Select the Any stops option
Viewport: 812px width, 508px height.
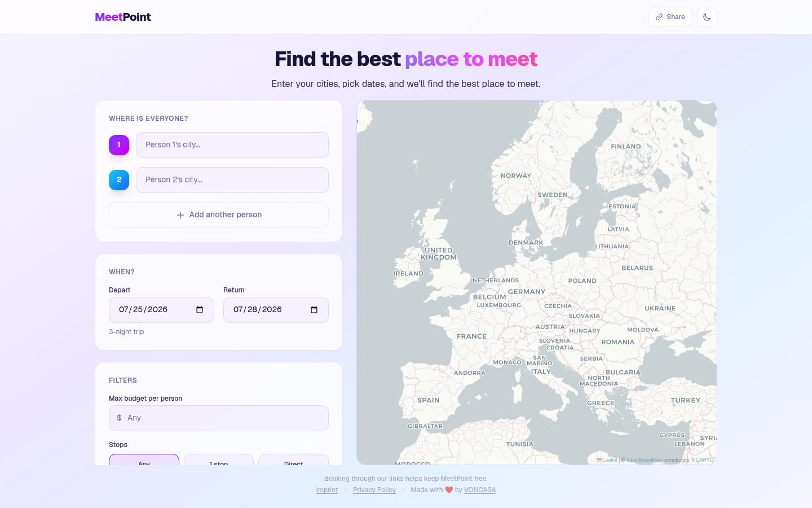coord(144,460)
